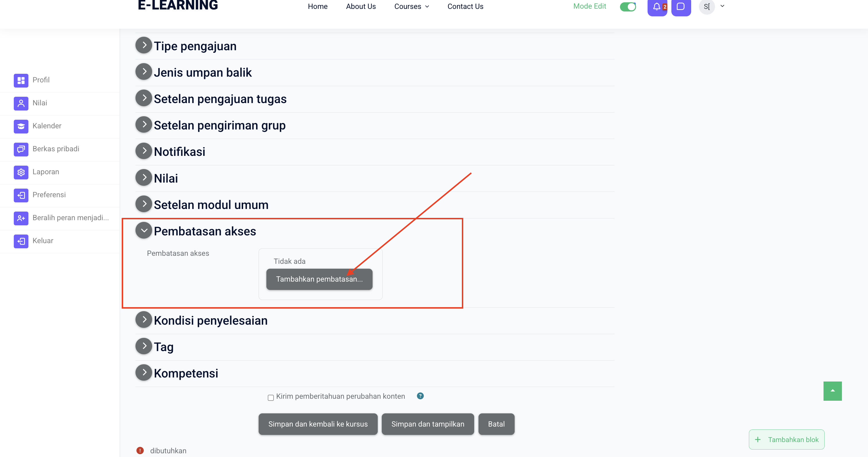Click help icon beside Kirim pemberitahuan

pos(420,396)
